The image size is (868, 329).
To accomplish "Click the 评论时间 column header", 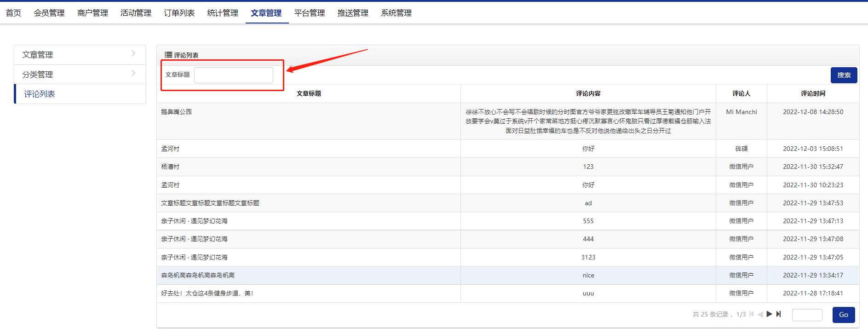I will [x=813, y=93].
